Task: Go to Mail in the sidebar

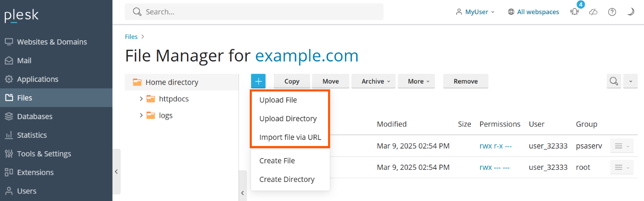Action: [x=24, y=61]
